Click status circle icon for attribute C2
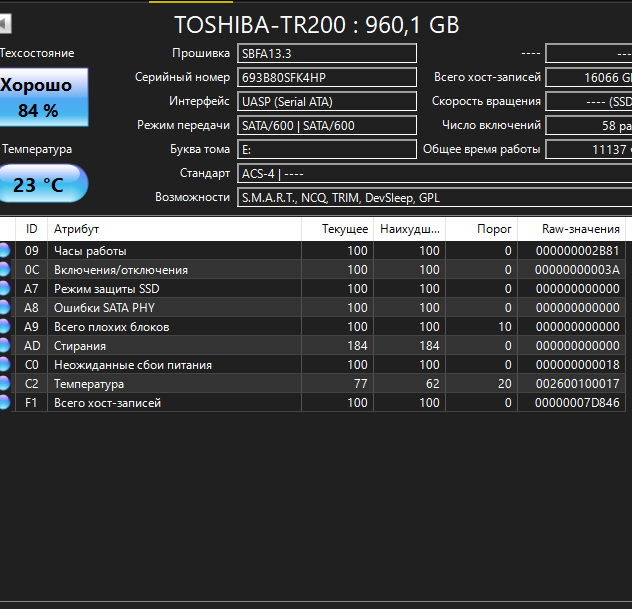Screen dimensions: 632x609 point(4,383)
